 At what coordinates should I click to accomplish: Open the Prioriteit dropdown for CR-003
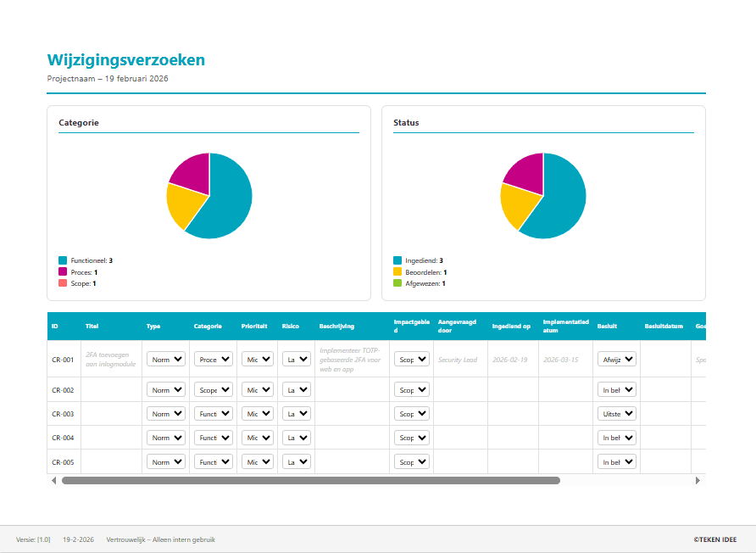pyautogui.click(x=257, y=414)
